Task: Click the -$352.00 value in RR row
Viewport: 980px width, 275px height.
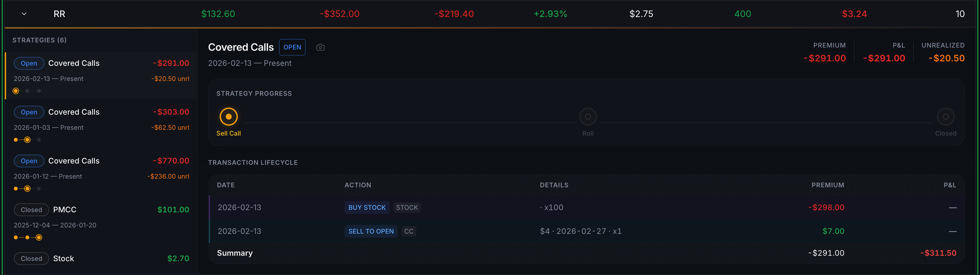Action: pyautogui.click(x=339, y=14)
